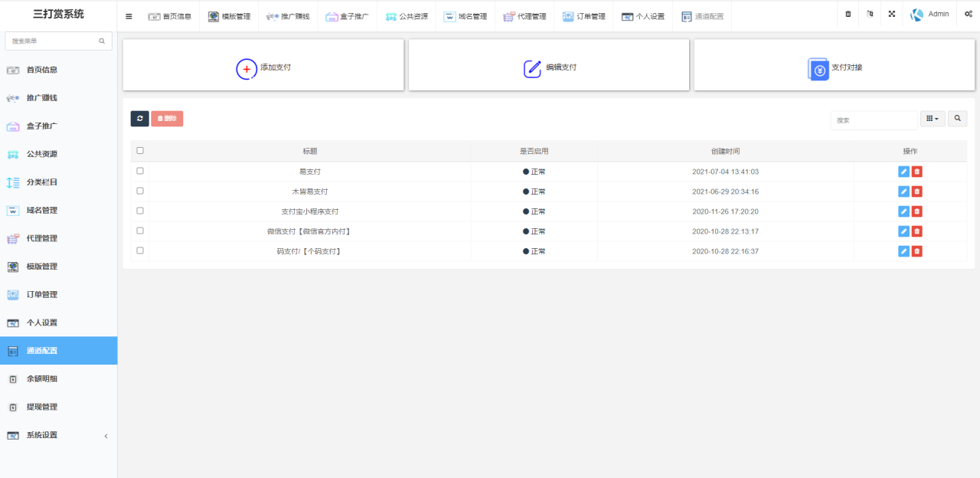Click the red 删除 button
Screen dimensions: 980x478
[x=167, y=119]
